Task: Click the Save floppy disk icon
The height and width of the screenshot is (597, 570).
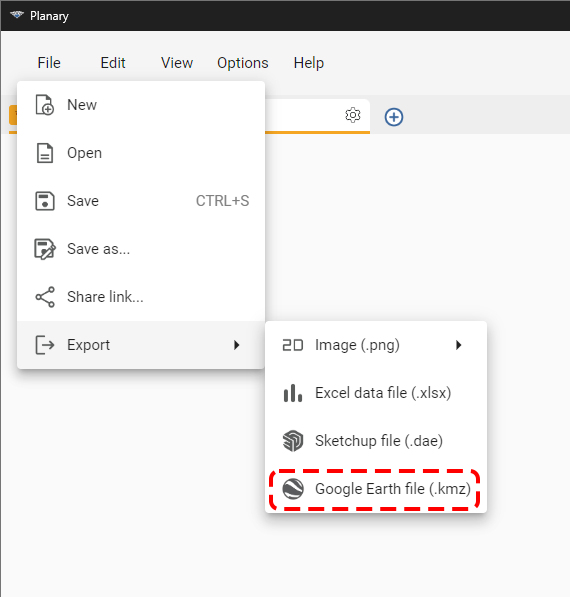Action: 45,201
